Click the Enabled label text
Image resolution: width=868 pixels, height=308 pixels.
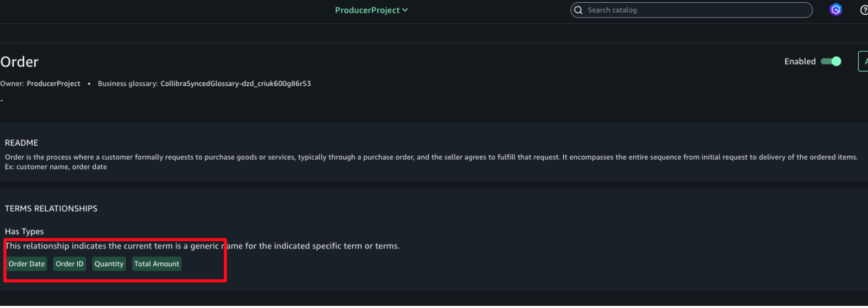tap(800, 62)
